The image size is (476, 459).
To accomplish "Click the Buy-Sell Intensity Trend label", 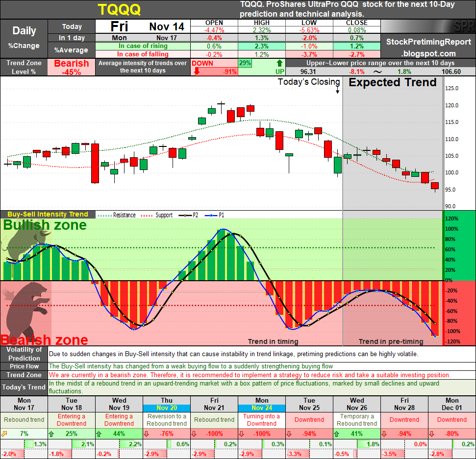I will (x=48, y=214).
